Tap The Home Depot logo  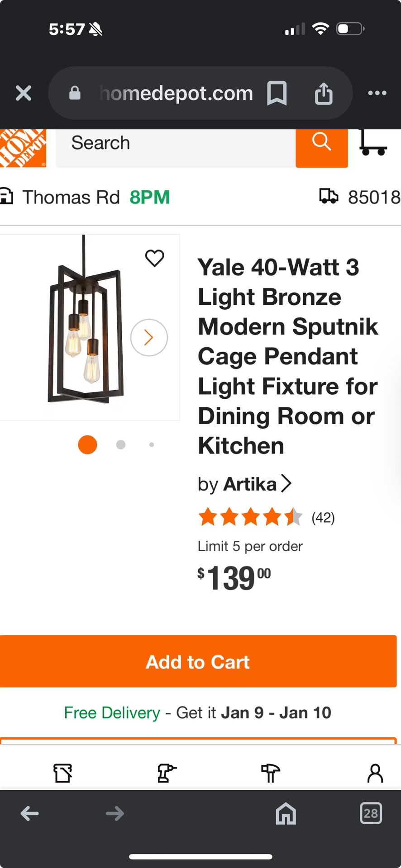[x=23, y=148]
